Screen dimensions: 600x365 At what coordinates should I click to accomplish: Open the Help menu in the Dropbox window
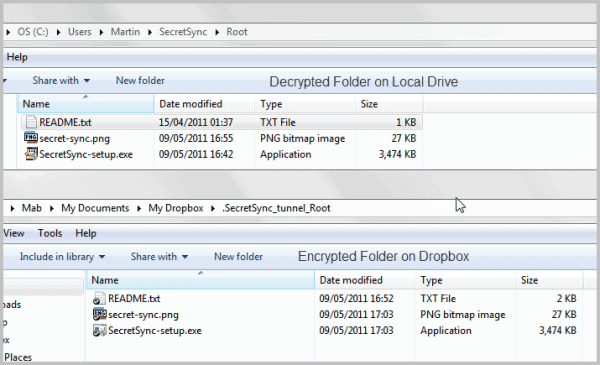pyautogui.click(x=86, y=233)
